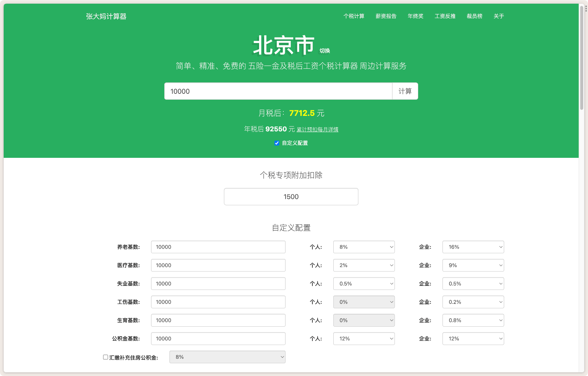Open the 失业 enterprise 0.5% dropdown
Screen dimensions: 588x376
tap(473, 284)
